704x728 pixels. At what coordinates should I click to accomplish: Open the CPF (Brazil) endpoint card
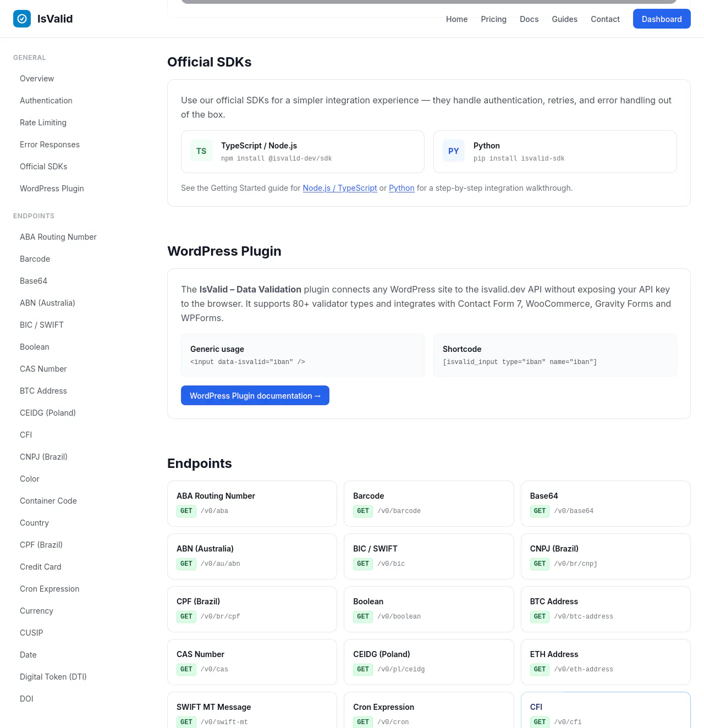[252, 609]
